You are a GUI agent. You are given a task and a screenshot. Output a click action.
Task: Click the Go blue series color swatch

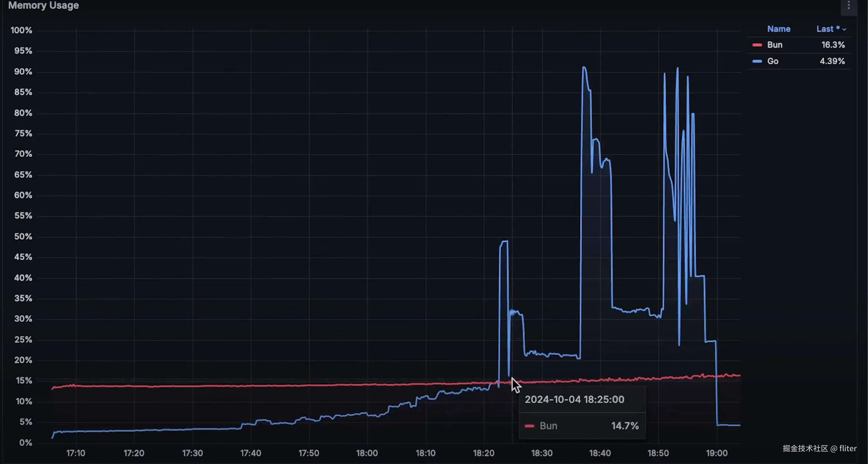(x=757, y=61)
